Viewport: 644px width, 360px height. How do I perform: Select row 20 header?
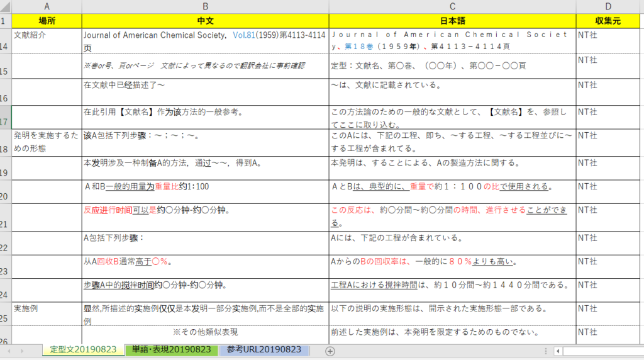(5, 192)
